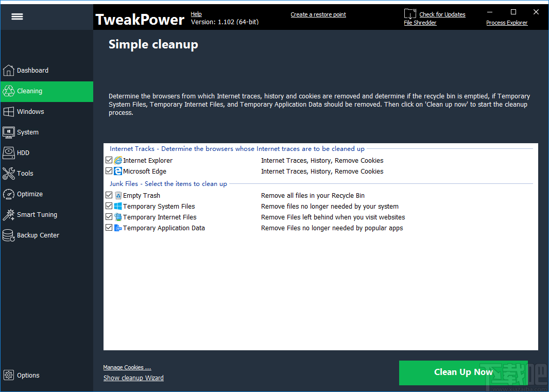The height and width of the screenshot is (392, 549).
Task: Uncheck the Internet Explorer cleanup option
Action: click(x=109, y=160)
